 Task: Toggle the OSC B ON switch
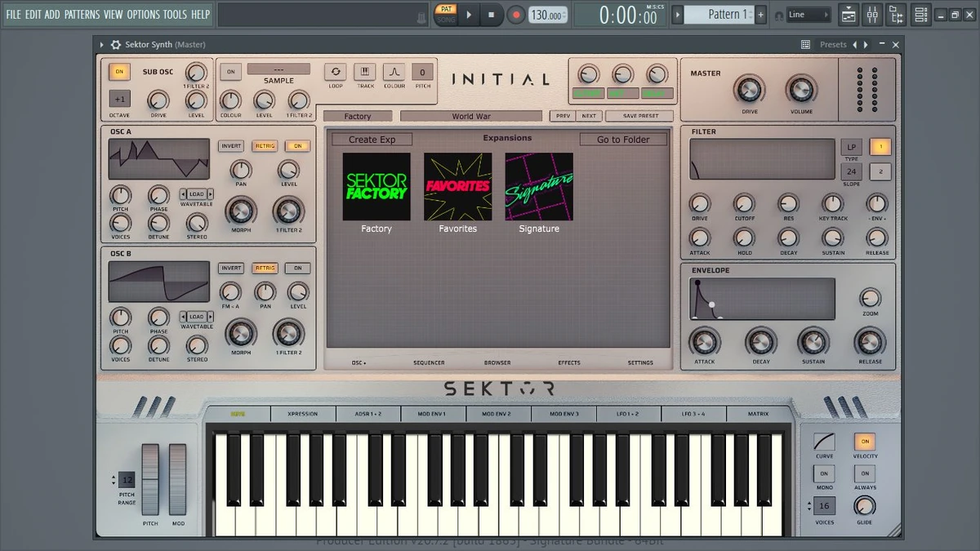[x=298, y=269]
